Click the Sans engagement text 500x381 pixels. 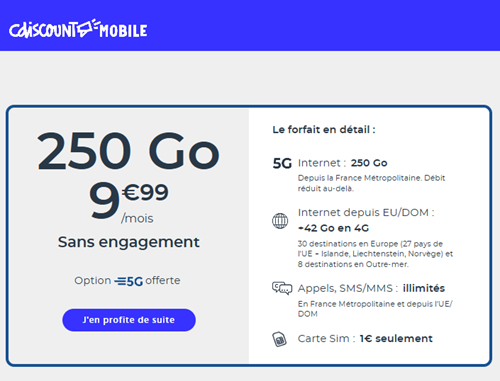[129, 242]
